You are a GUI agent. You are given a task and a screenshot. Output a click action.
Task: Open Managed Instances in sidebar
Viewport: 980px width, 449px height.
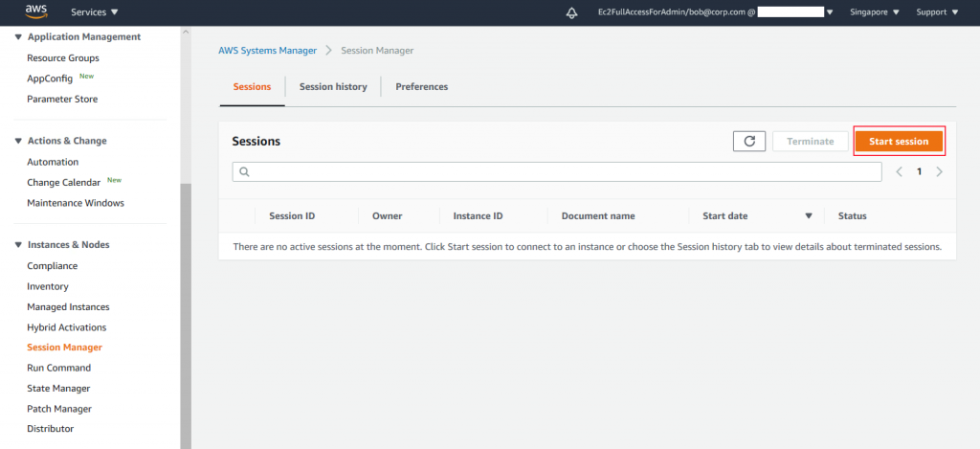point(68,307)
